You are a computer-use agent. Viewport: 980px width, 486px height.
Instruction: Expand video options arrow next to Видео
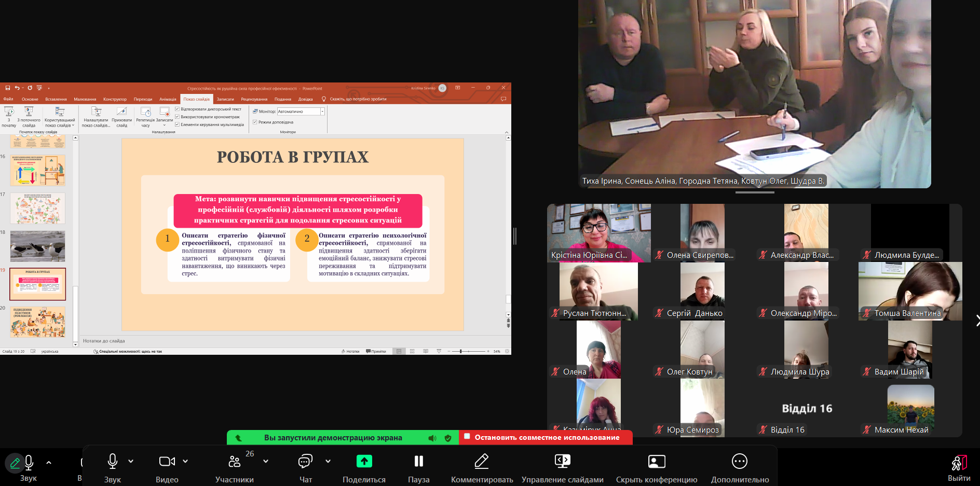click(185, 461)
